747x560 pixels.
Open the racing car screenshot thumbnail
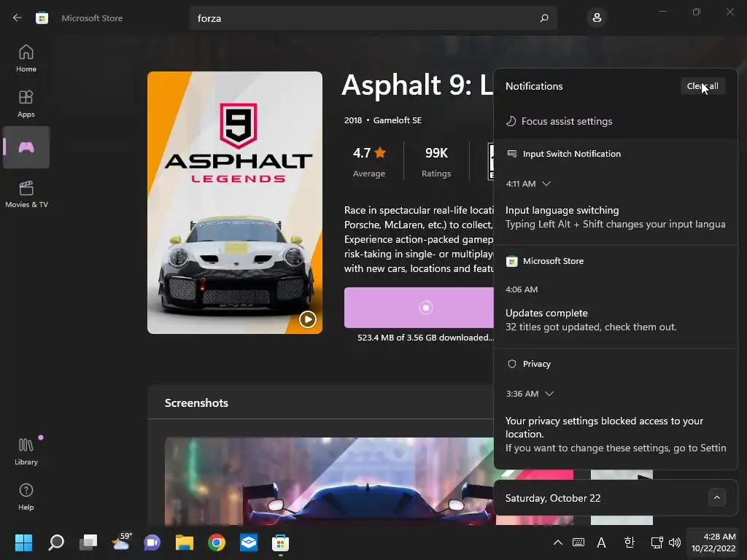[x=329, y=481]
